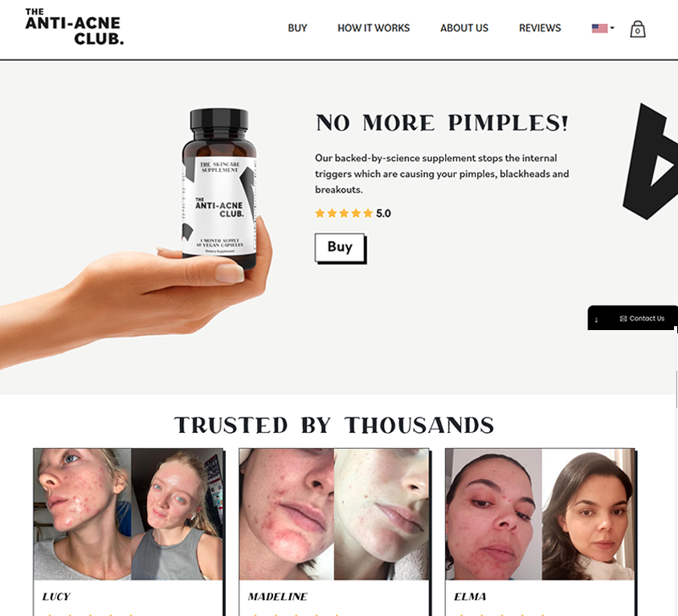Click the envelope icon in Contact Us

click(623, 319)
